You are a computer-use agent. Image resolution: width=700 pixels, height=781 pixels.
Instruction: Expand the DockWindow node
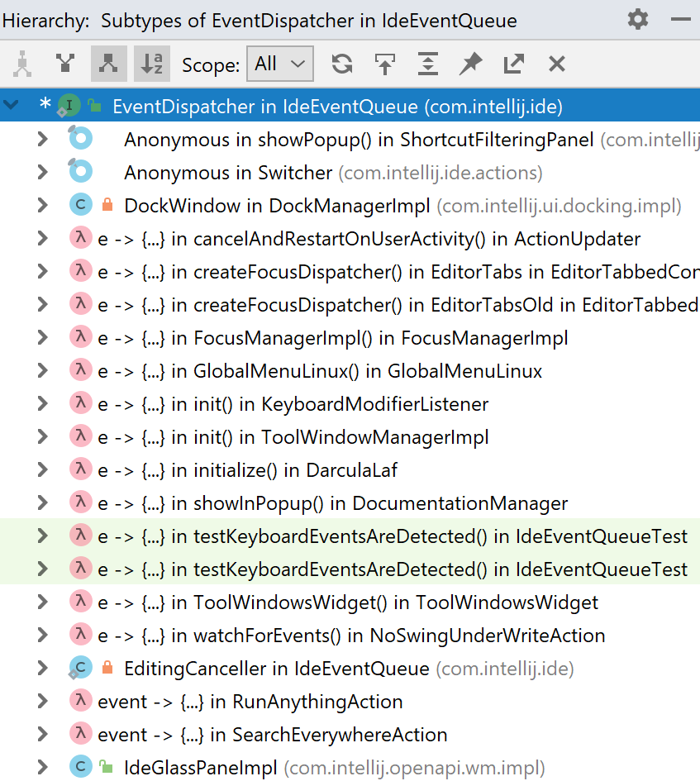click(x=43, y=205)
